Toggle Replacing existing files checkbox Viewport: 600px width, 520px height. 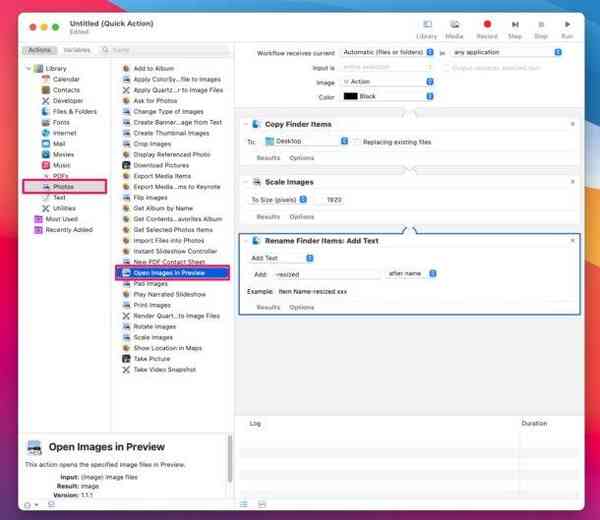pos(356,142)
